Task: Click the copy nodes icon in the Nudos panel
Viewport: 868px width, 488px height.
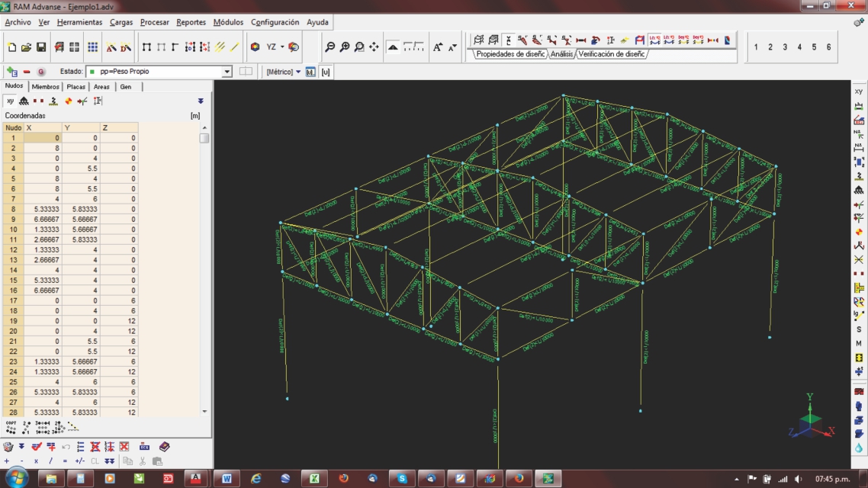Action: click(11, 428)
